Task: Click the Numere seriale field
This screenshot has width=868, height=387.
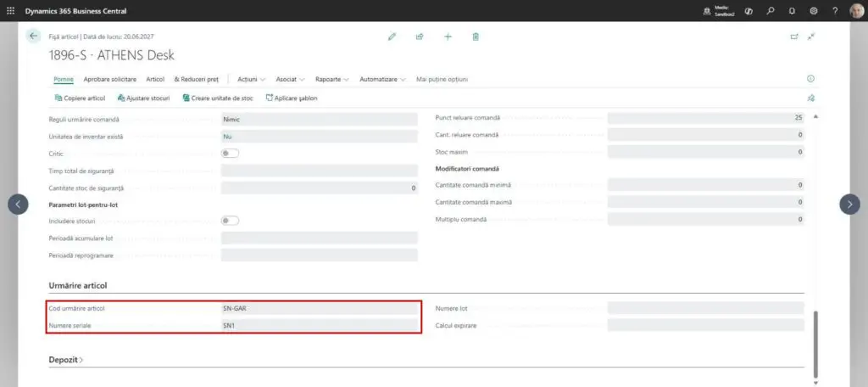Action: click(x=320, y=325)
